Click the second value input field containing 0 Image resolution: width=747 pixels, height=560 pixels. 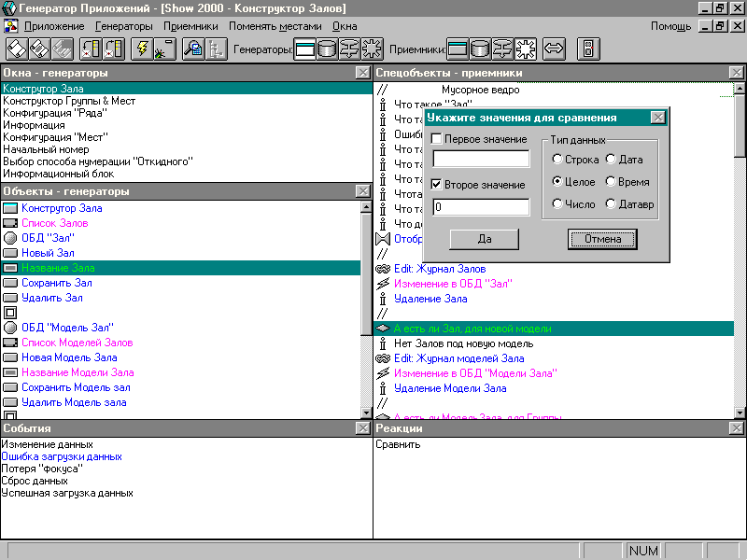pos(481,206)
